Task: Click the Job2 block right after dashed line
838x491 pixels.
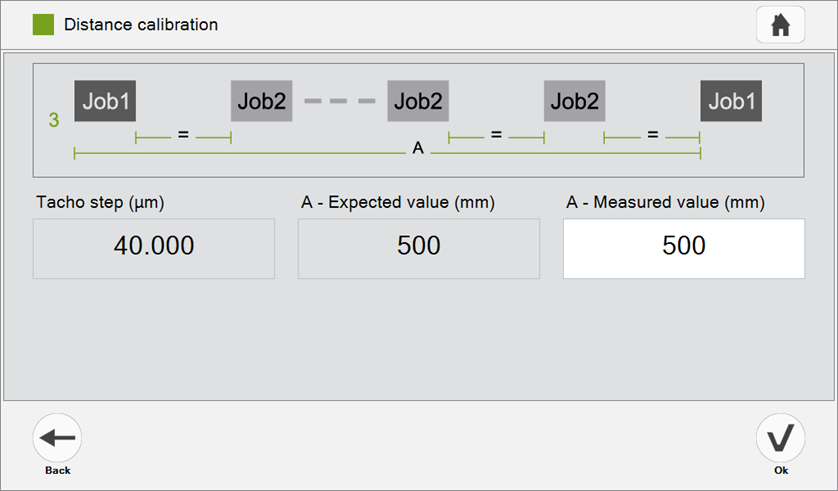Action: [418, 101]
